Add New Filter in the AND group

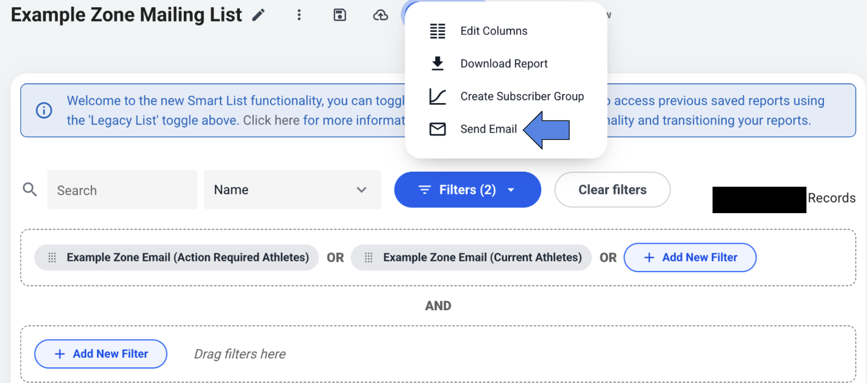101,354
